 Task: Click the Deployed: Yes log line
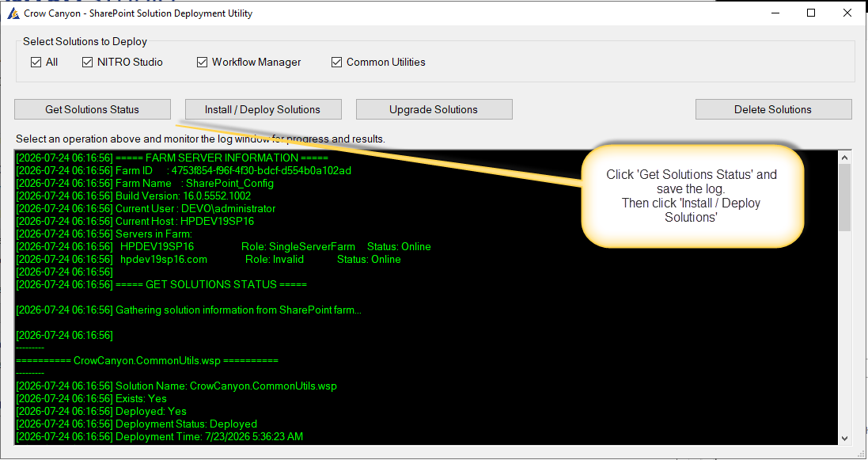(101, 412)
